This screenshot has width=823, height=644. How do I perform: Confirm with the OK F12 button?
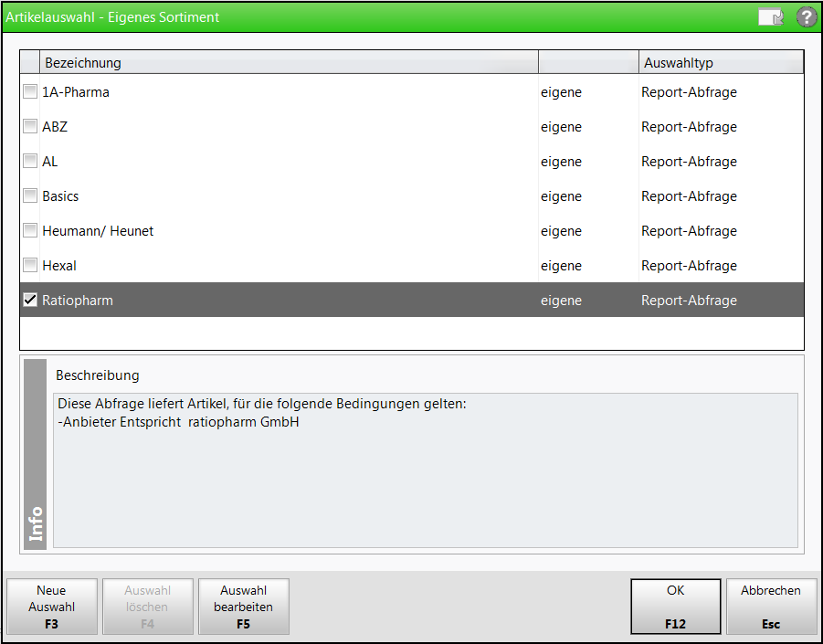click(x=676, y=607)
